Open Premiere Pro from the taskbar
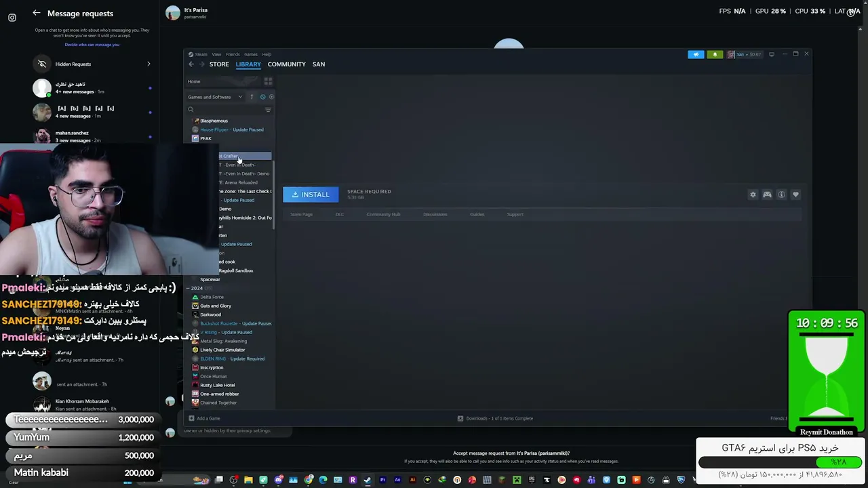This screenshot has height=488, width=868. coord(382,480)
